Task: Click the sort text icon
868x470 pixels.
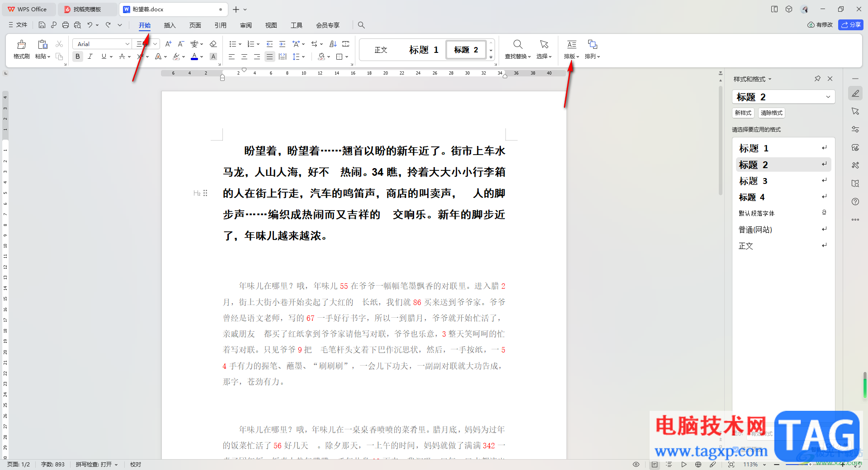Action: coord(333,44)
